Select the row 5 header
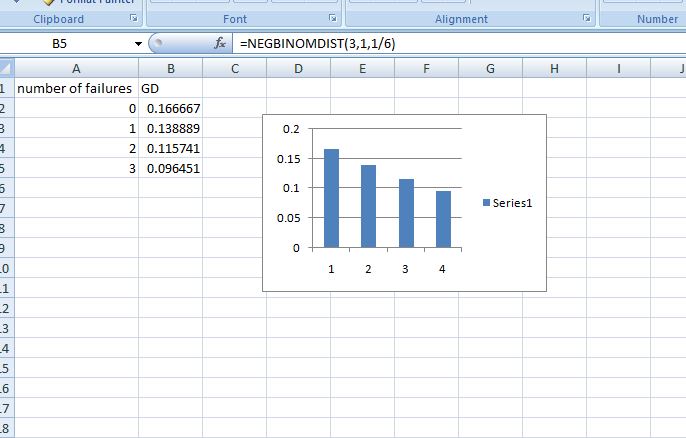The image size is (686, 438). [6, 168]
